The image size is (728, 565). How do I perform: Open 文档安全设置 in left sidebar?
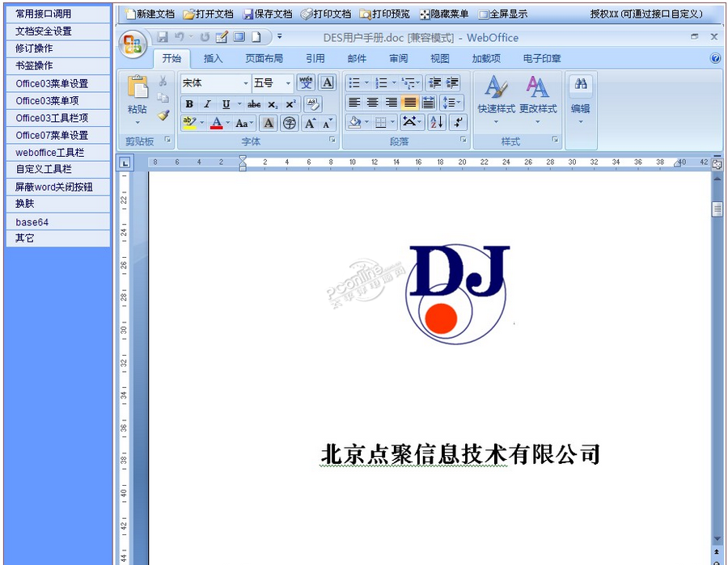tap(58, 31)
